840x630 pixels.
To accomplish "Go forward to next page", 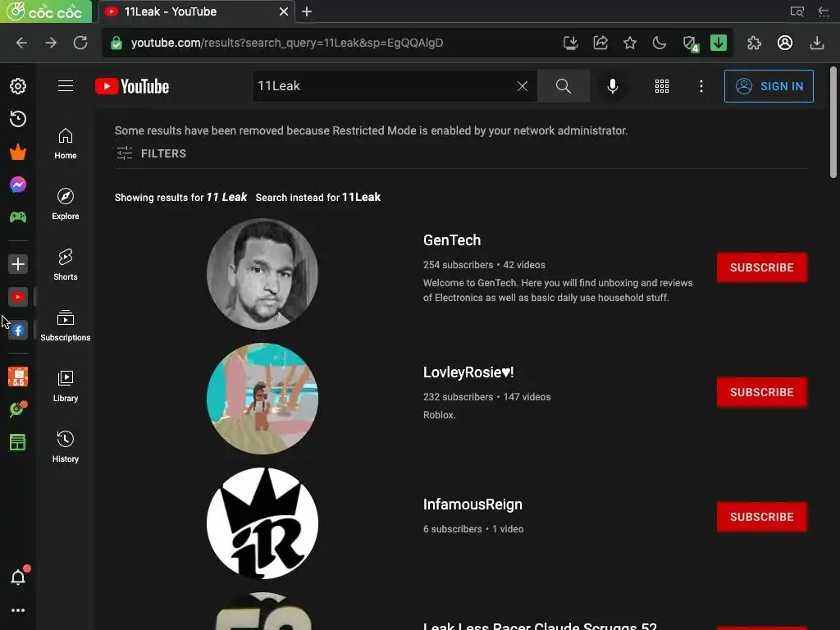I will tap(51, 43).
